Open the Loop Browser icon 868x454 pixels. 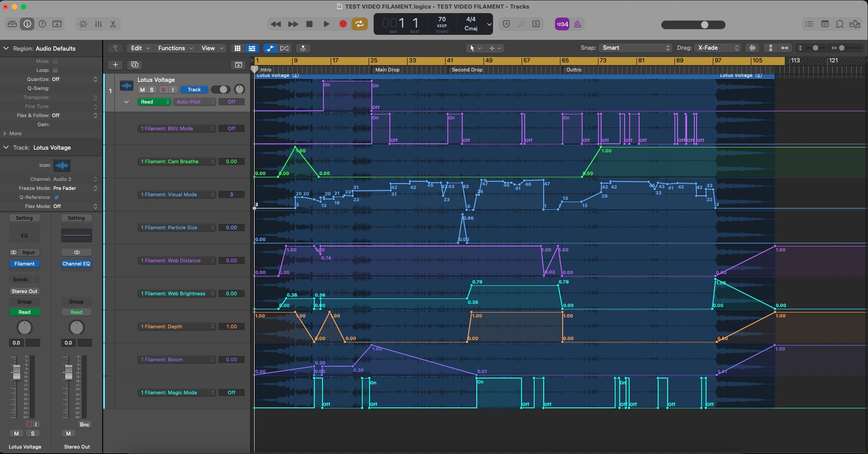point(840,24)
